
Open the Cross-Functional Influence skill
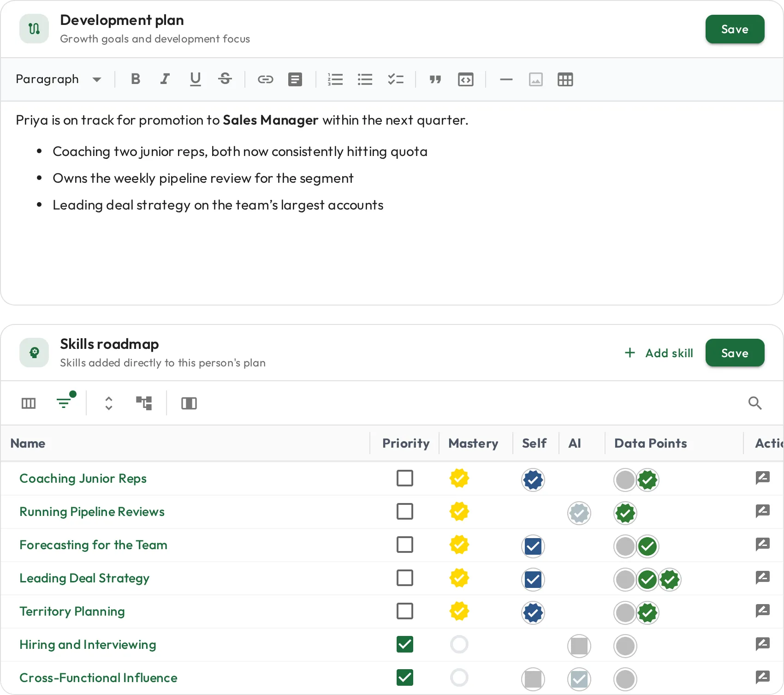98,678
